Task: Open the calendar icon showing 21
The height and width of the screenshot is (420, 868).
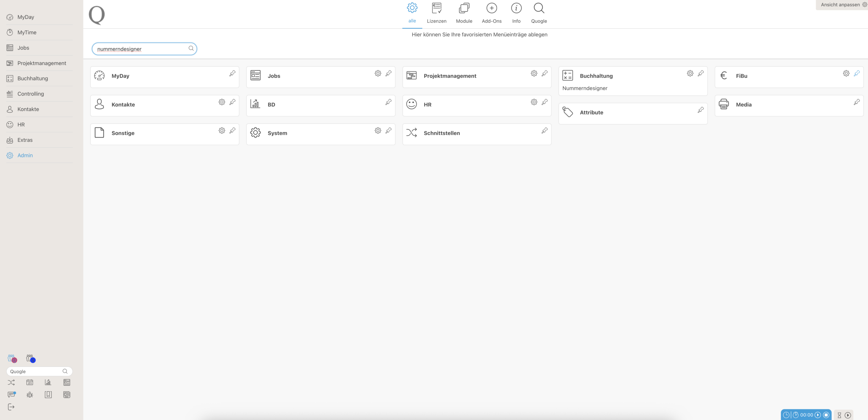Action: [x=30, y=382]
